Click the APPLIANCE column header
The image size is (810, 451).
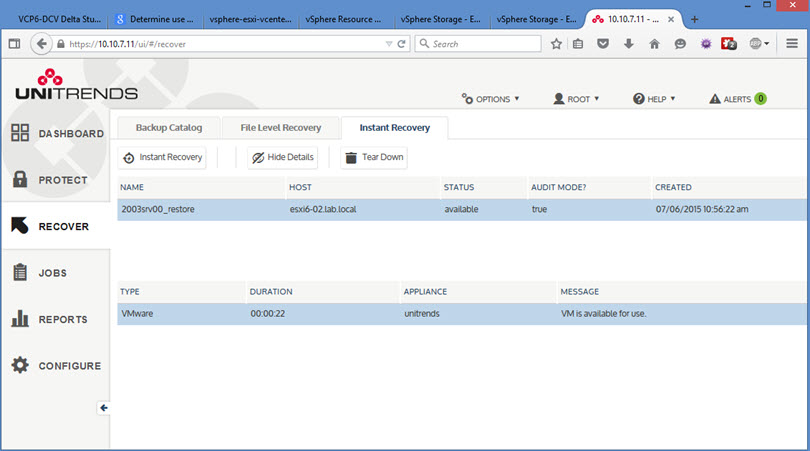click(x=425, y=291)
